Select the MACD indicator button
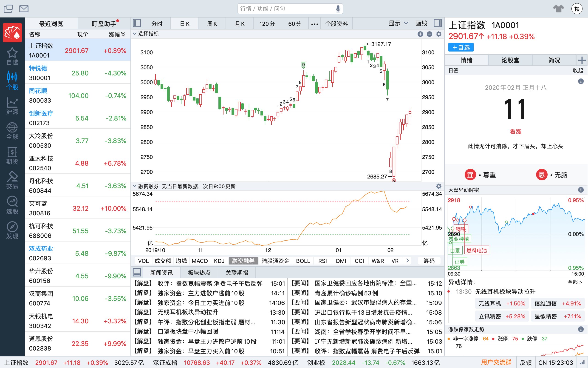The image size is (588, 368). point(199,261)
